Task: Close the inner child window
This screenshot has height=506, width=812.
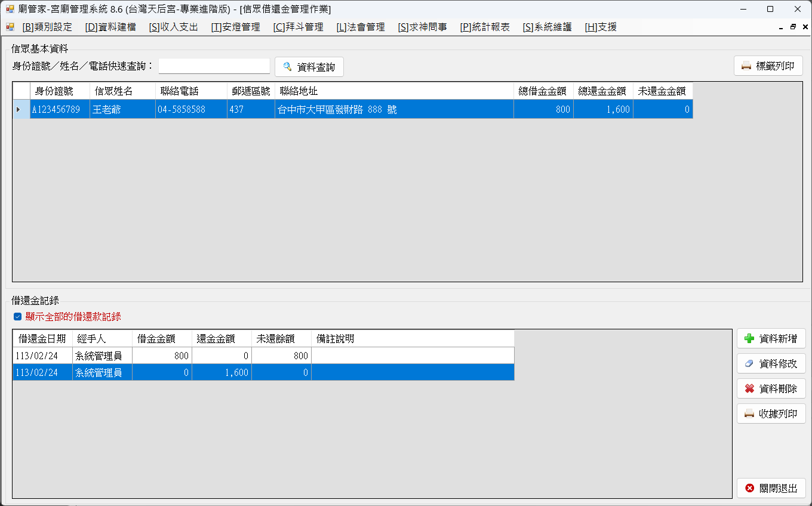Action: [805, 27]
